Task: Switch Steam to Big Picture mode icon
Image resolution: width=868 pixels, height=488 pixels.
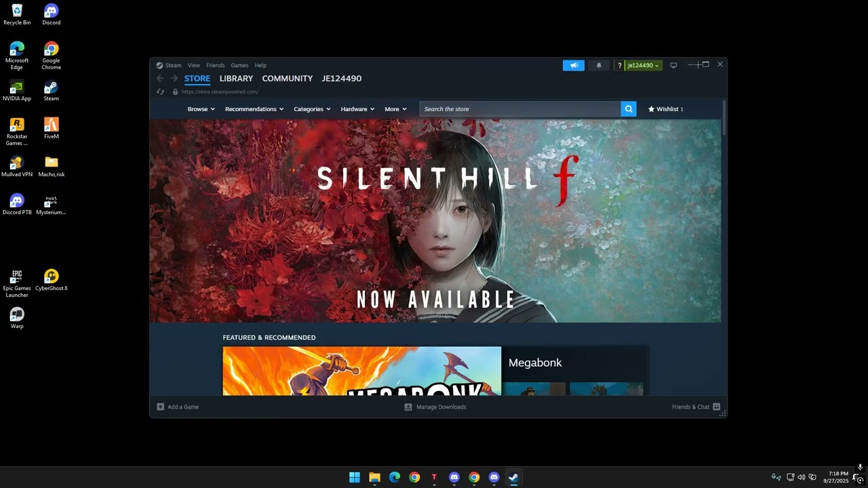Action: (673, 65)
